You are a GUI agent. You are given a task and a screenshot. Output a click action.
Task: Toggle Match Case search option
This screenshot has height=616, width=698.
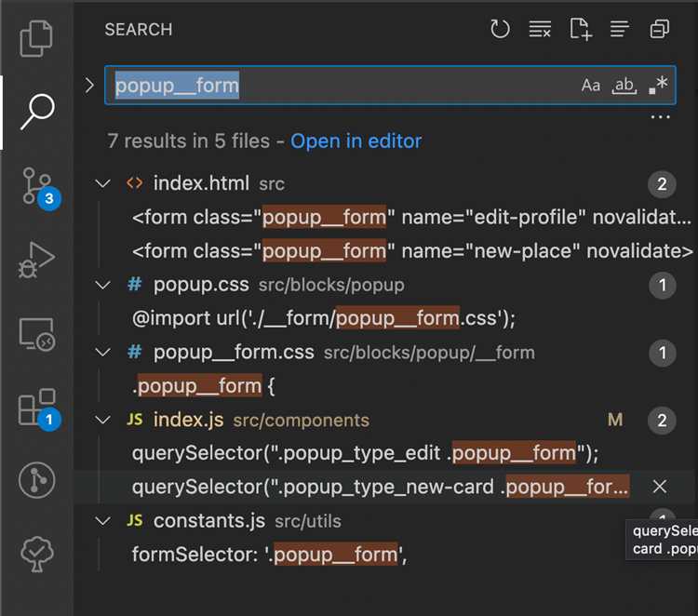[591, 86]
